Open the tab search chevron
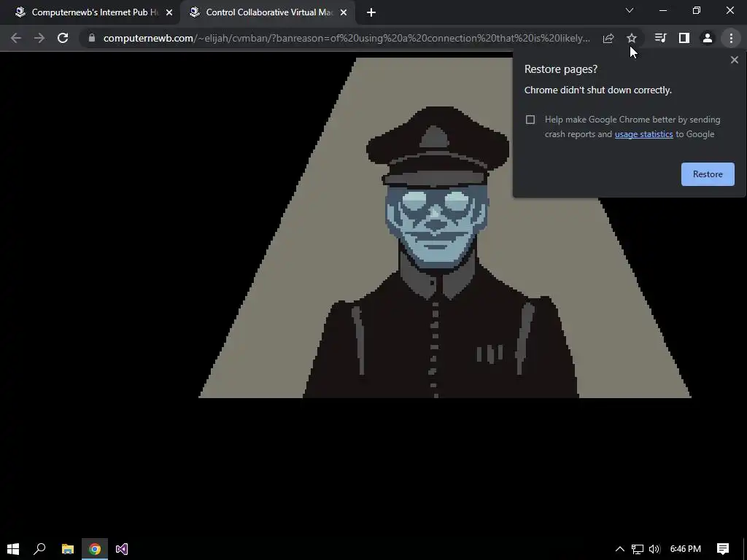747x560 pixels. tap(630, 10)
